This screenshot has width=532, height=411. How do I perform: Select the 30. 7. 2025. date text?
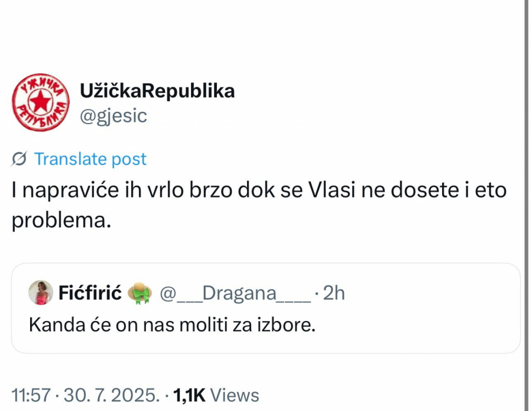(112, 394)
